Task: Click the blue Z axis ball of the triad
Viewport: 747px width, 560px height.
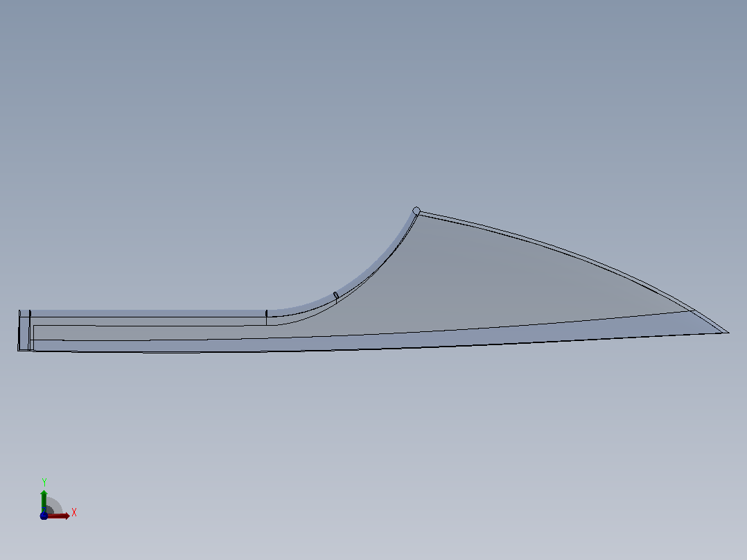Action: pyautogui.click(x=44, y=516)
